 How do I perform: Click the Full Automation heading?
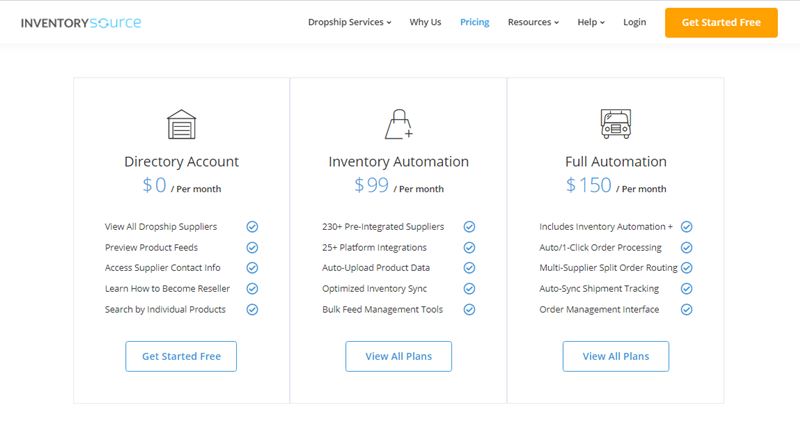coord(616,162)
